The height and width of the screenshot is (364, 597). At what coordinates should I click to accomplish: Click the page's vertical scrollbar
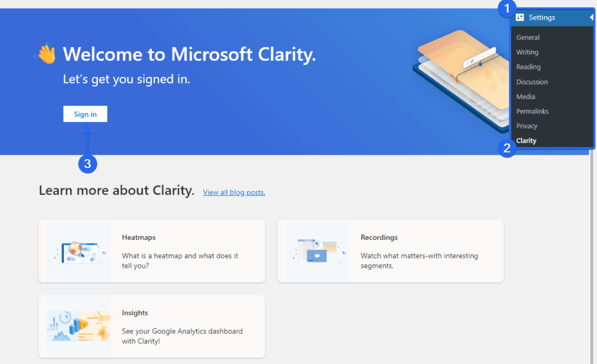[x=592, y=257]
